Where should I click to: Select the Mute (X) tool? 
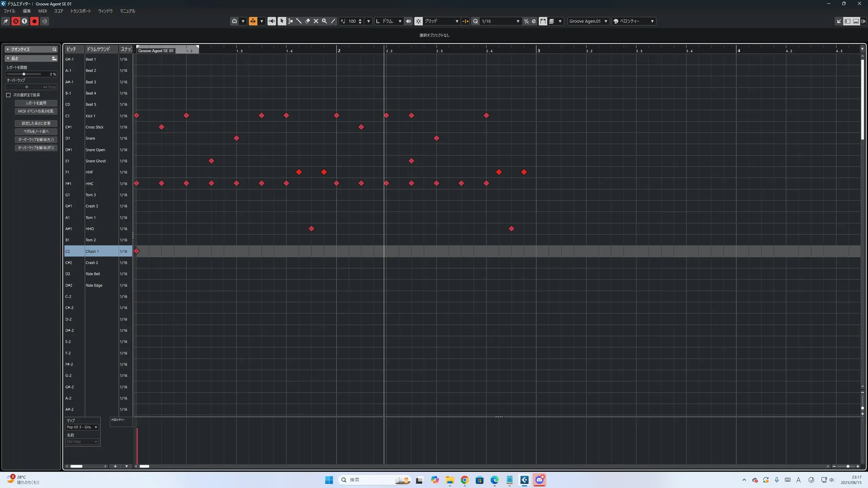[x=316, y=21]
